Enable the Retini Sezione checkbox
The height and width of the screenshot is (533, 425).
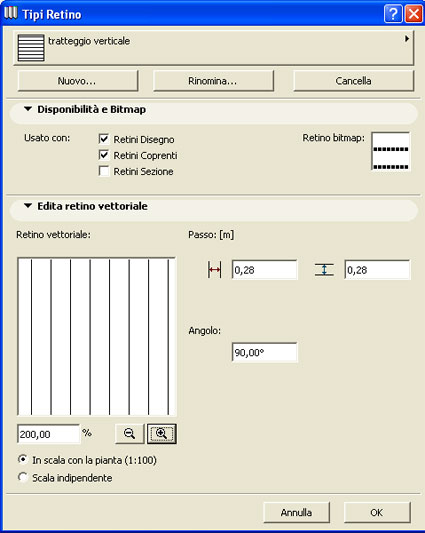pyautogui.click(x=104, y=171)
